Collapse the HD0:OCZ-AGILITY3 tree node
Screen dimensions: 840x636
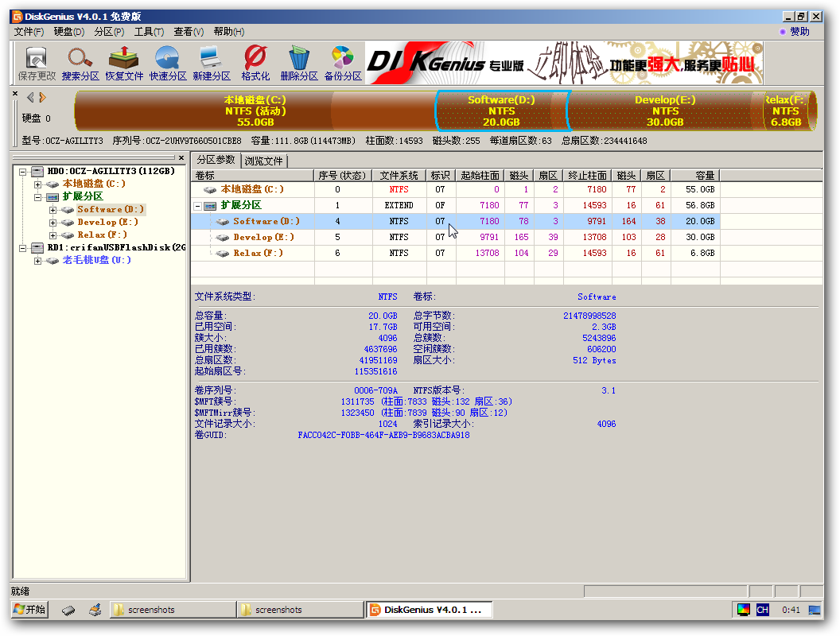(22, 172)
